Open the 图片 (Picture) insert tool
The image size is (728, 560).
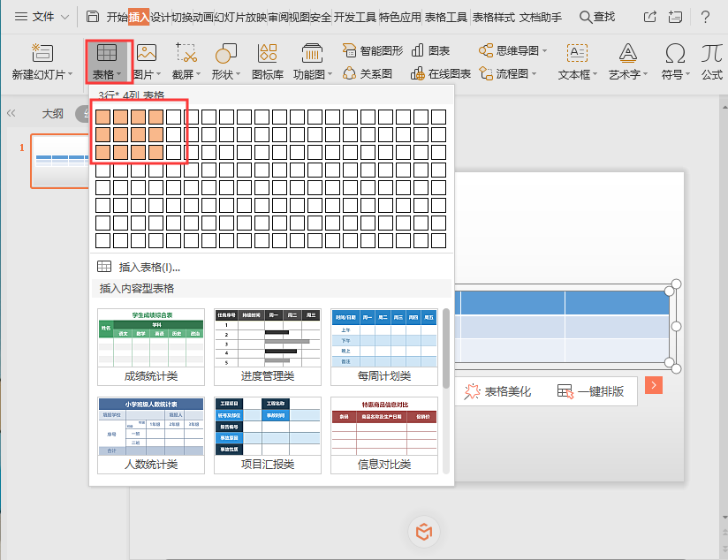click(x=147, y=60)
